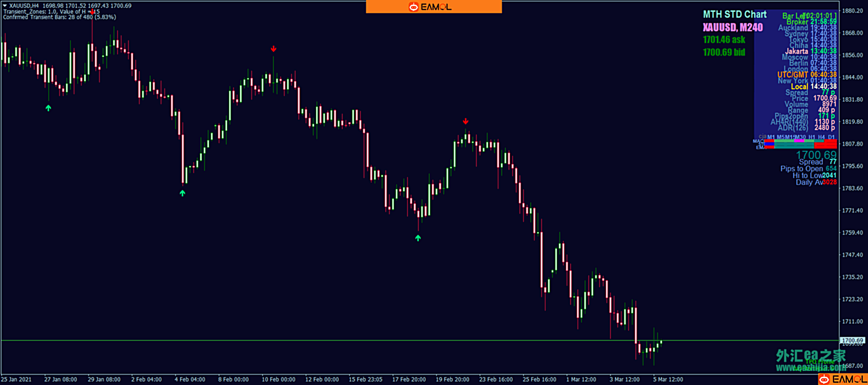The height and width of the screenshot is (385, 868).
Task: Click the red sell arrow near 29 Jan
Action: pos(92,11)
